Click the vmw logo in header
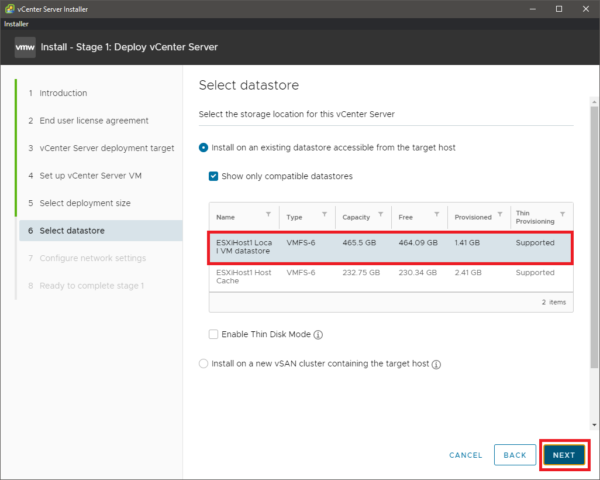Viewport: 600px width, 480px height. [x=25, y=47]
